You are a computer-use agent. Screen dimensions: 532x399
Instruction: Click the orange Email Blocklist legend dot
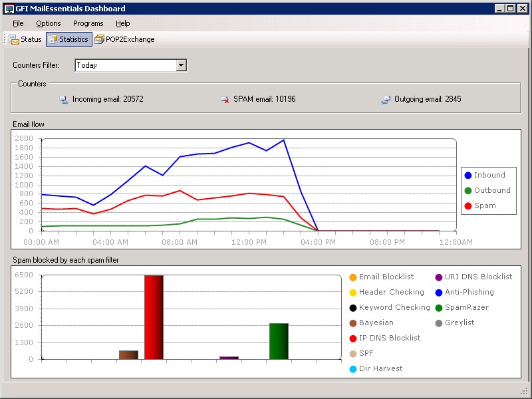pyautogui.click(x=353, y=277)
